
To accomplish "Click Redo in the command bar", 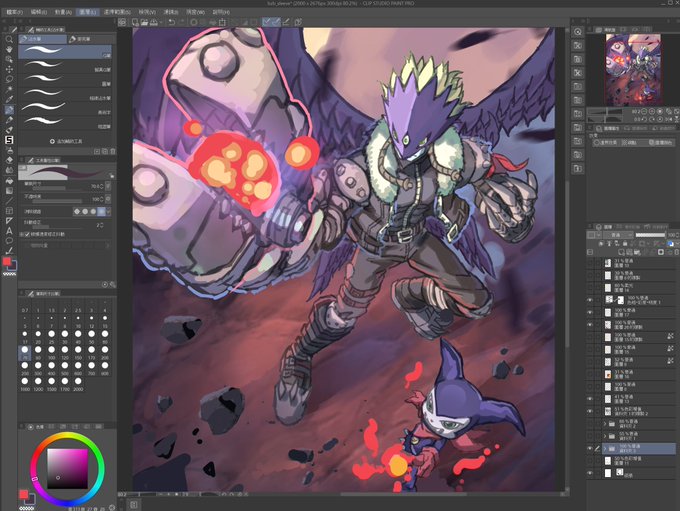I will [182, 22].
